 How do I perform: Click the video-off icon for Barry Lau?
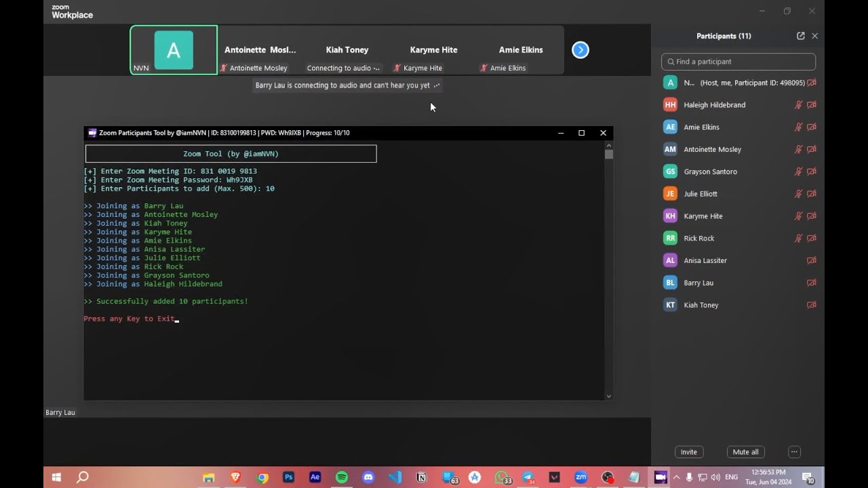(x=811, y=283)
